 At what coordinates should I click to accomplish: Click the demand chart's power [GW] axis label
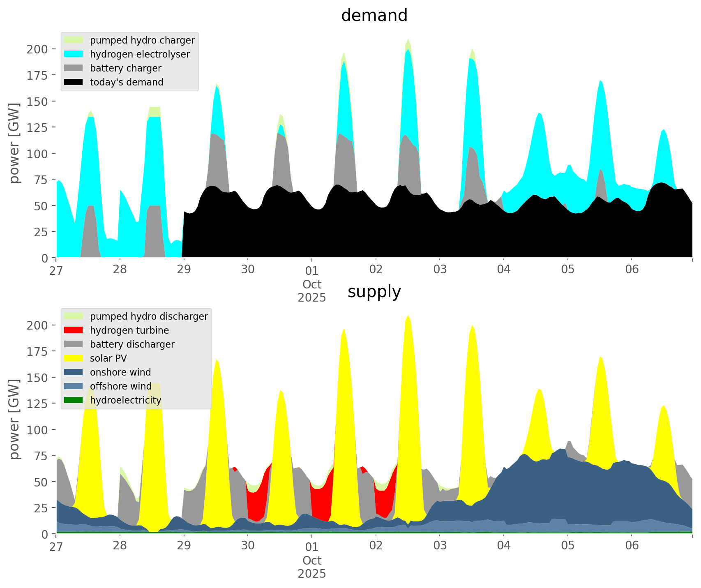pyautogui.click(x=14, y=143)
